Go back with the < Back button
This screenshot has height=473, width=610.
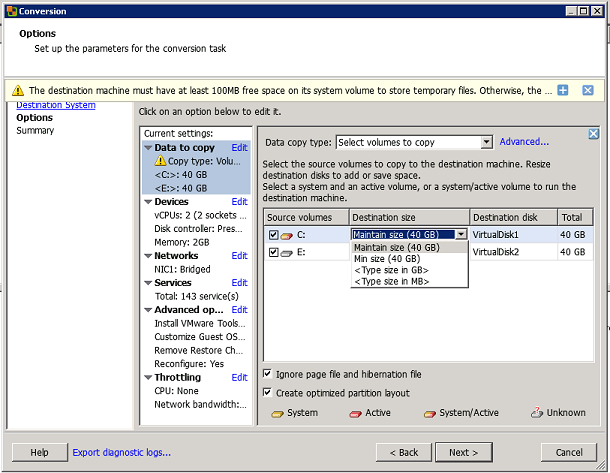click(404, 452)
